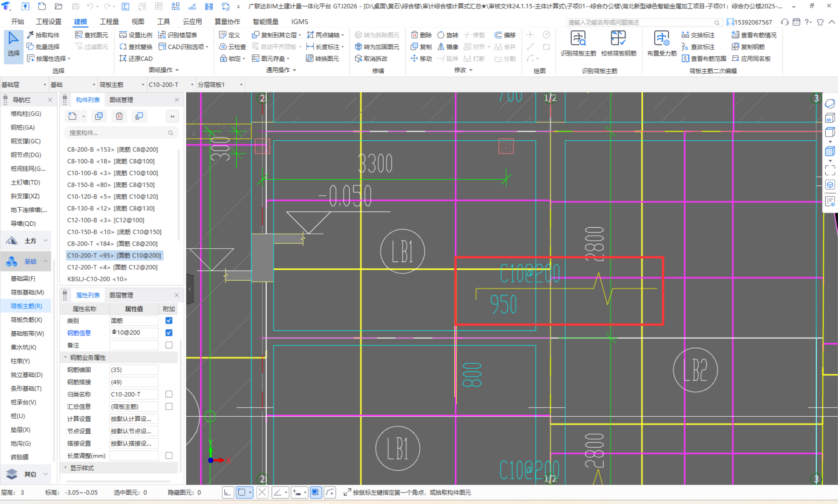Screen dimensions: 838x504
Task: Launch 校核筏板钢筋
Action: click(x=618, y=43)
